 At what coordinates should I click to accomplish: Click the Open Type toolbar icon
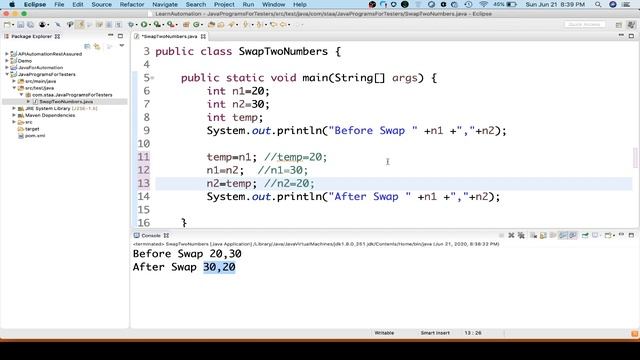click(x=211, y=25)
